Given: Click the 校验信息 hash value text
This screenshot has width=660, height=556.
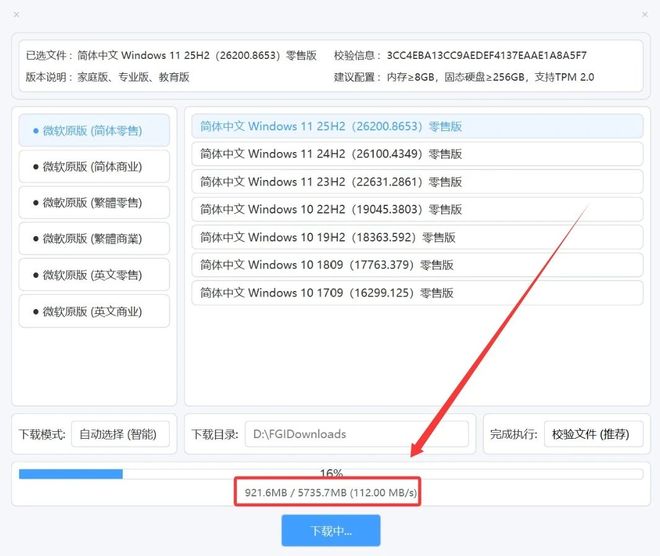Looking at the screenshot, I should tap(487, 56).
